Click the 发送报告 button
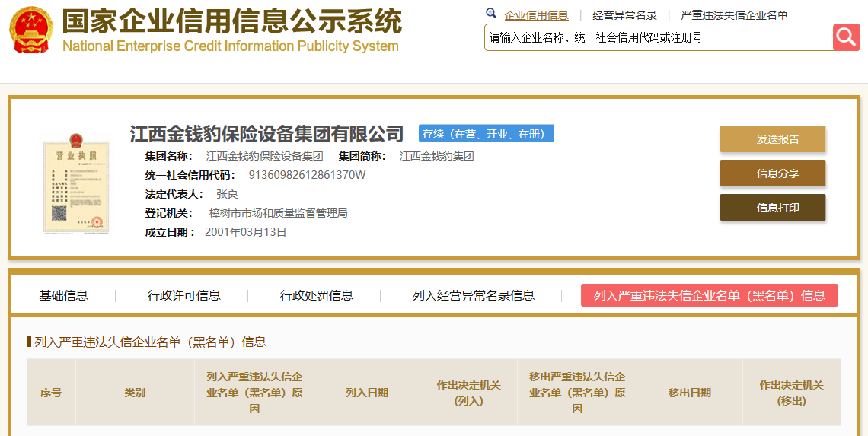The width and height of the screenshot is (868, 436). [772, 139]
